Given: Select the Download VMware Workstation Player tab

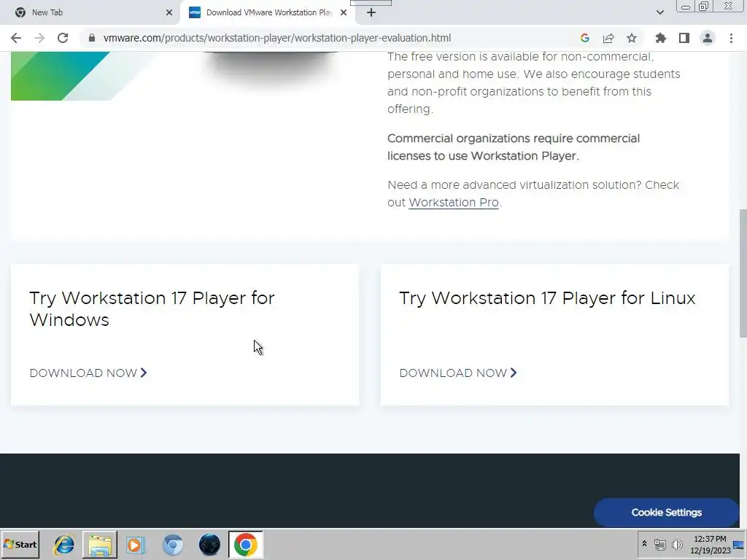Looking at the screenshot, I should pos(269,13).
